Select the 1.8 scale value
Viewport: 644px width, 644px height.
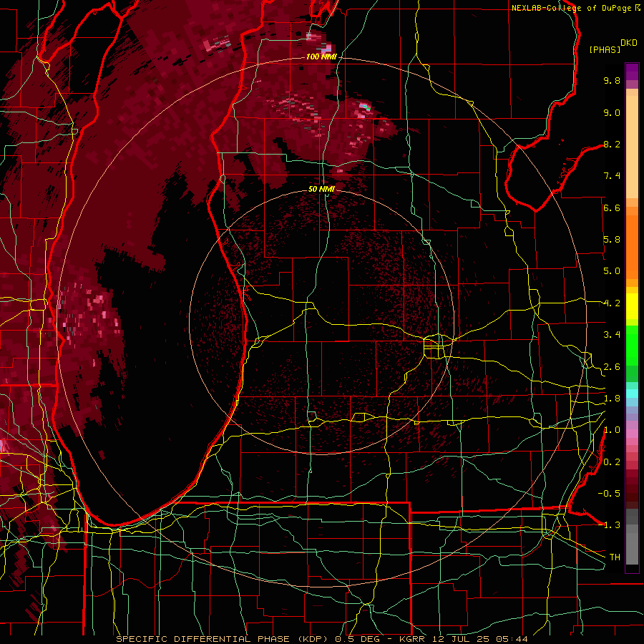[612, 399]
